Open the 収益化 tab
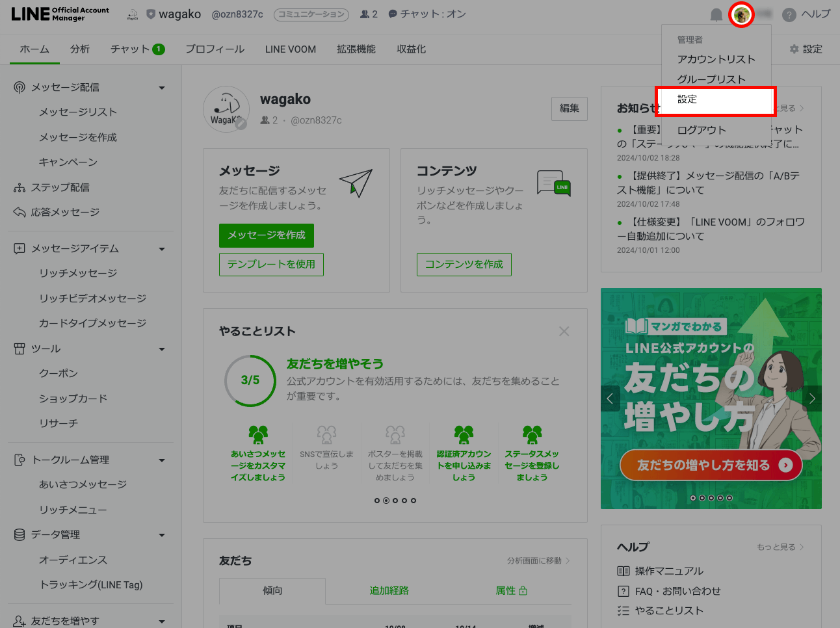The width and height of the screenshot is (840, 628). (412, 49)
